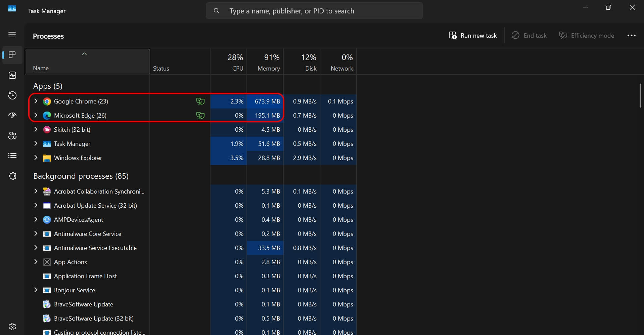The height and width of the screenshot is (335, 644).
Task: Sort processes by CPU column
Action: coord(229,61)
